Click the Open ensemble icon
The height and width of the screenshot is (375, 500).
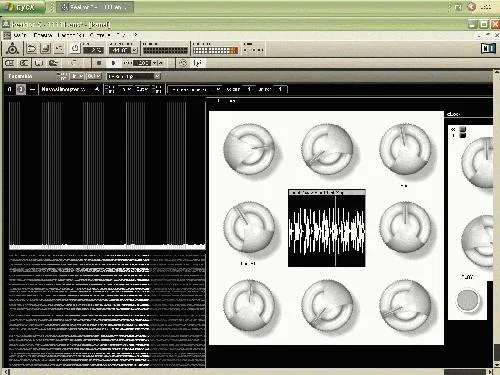32,49
